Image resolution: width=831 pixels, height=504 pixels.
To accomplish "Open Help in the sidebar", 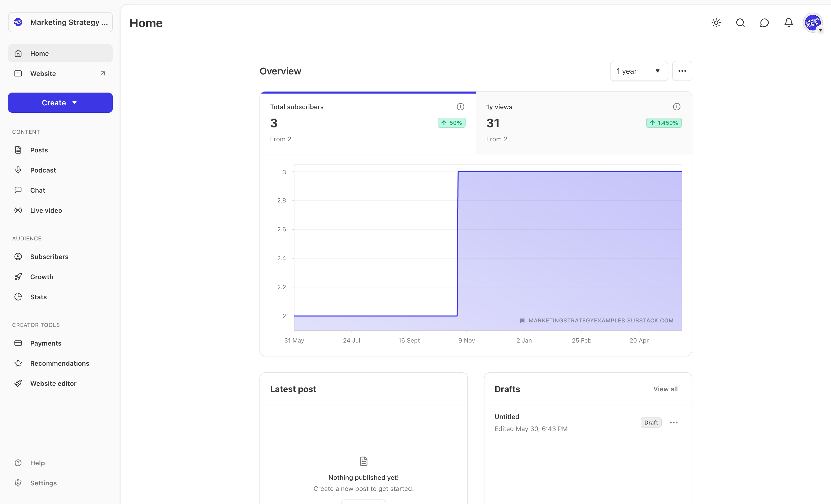I will pos(60,463).
